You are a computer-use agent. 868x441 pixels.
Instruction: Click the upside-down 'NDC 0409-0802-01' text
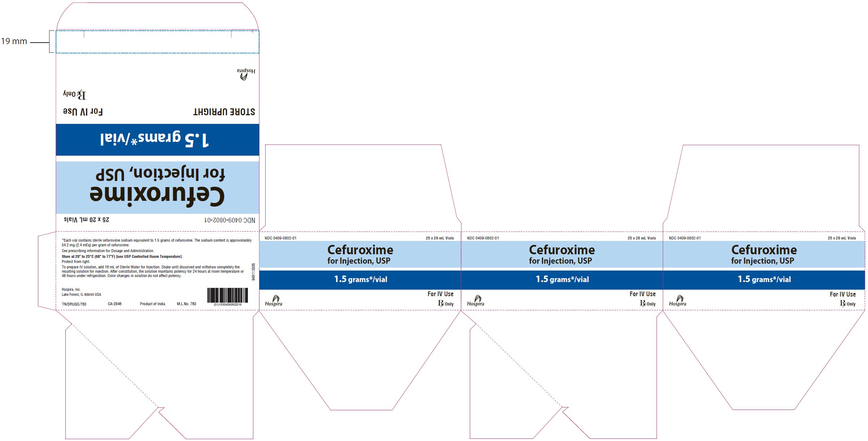[230, 220]
